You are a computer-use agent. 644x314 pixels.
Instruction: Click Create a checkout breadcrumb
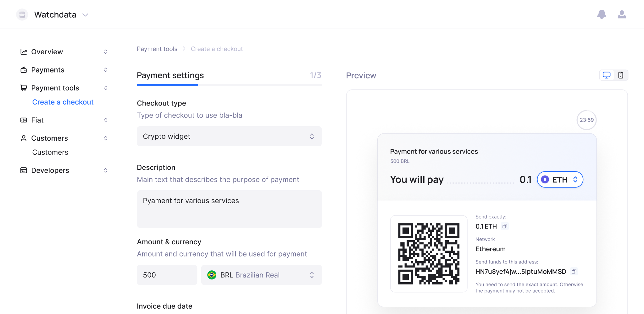point(217,49)
